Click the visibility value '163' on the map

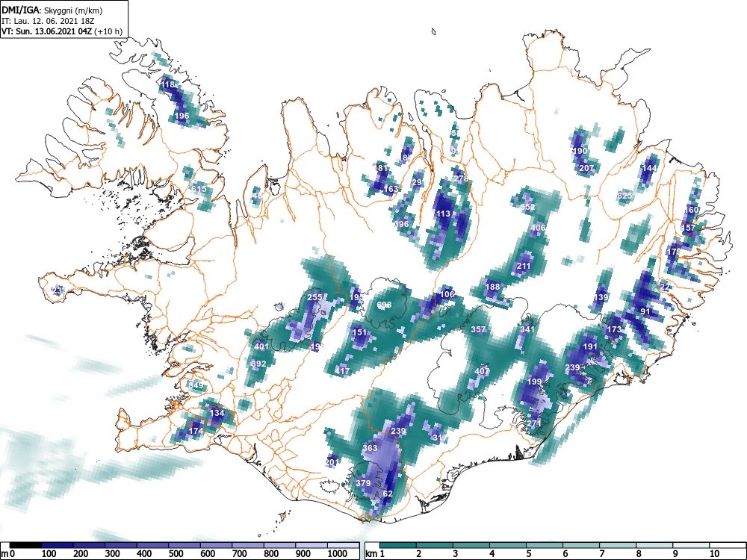click(391, 189)
